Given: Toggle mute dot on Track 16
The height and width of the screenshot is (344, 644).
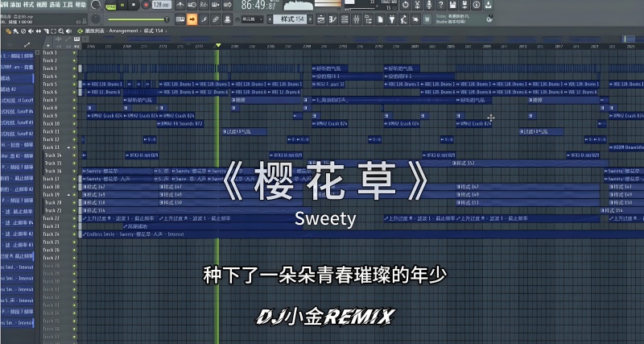Looking at the screenshot, I should coord(74,171).
